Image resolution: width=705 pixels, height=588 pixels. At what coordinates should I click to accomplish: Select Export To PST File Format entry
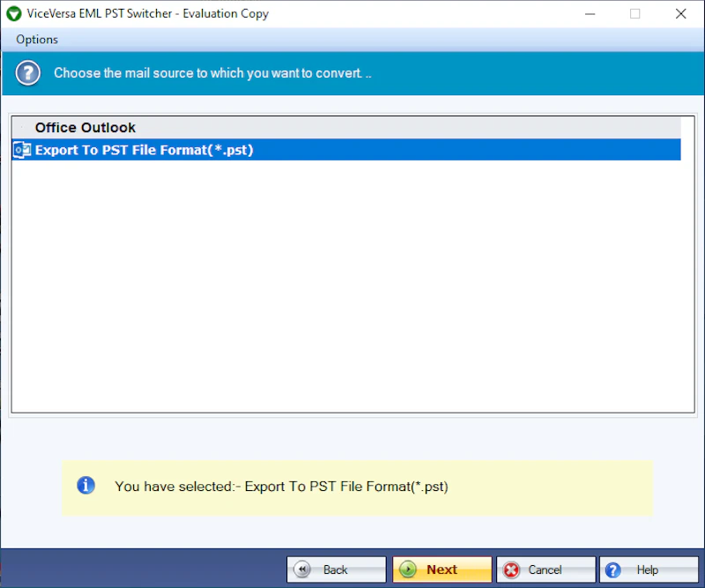346,150
